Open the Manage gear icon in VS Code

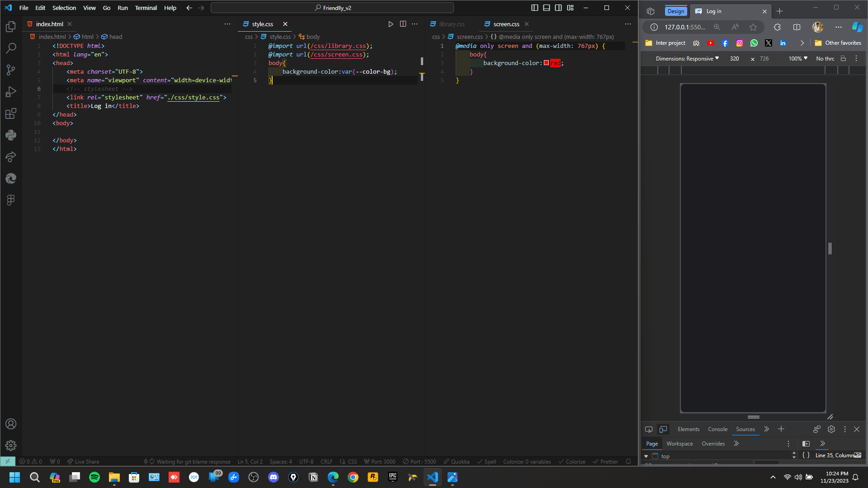(x=11, y=446)
